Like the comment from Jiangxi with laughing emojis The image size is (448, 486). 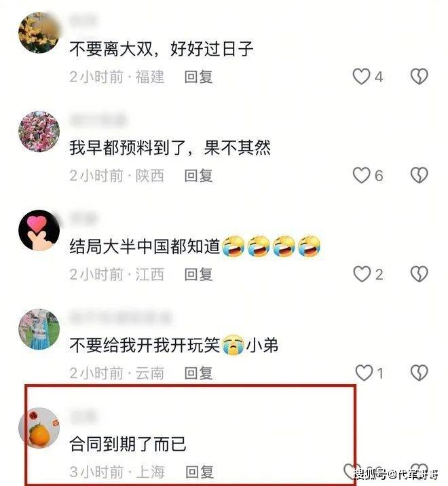tap(362, 274)
